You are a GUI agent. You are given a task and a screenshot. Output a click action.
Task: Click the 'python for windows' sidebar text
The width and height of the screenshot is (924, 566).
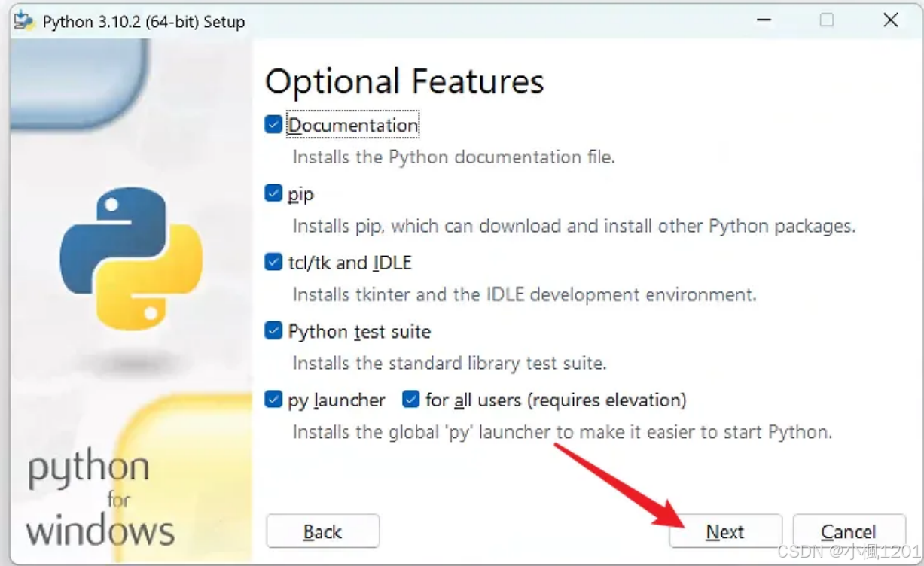pyautogui.click(x=100, y=499)
